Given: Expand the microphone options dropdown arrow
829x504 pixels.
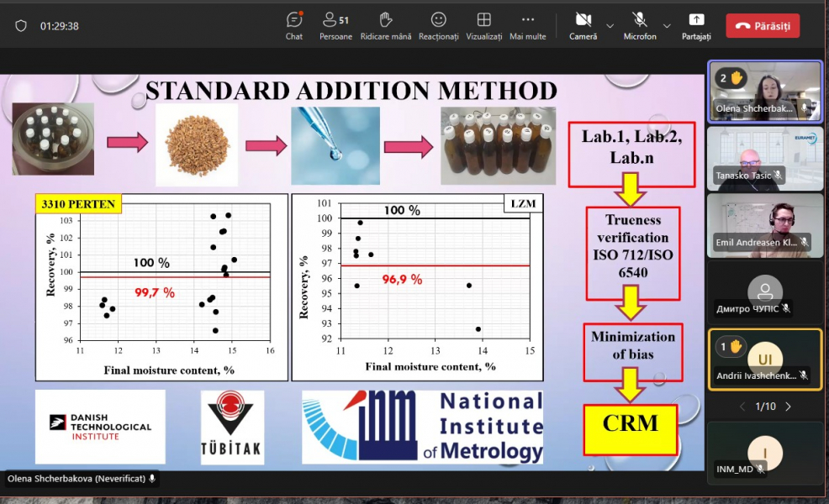Looking at the screenshot, I should pyautogui.click(x=668, y=26).
